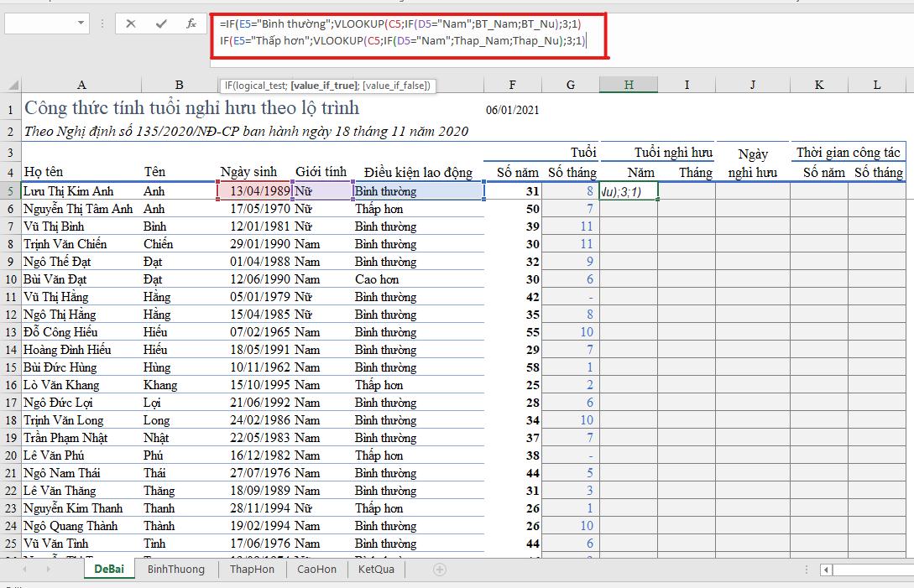Viewport: 914px width, 588px height.
Task: Cancel the formula entry with X button
Action: tap(131, 23)
